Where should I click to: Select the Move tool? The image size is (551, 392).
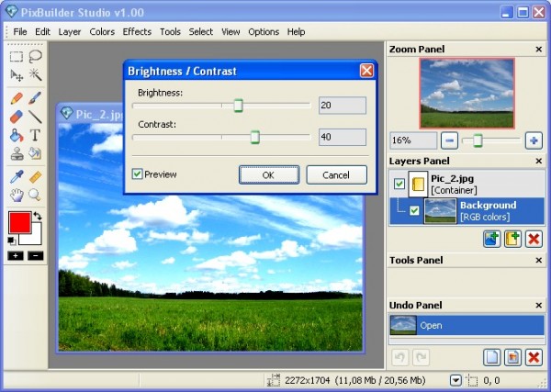click(17, 74)
